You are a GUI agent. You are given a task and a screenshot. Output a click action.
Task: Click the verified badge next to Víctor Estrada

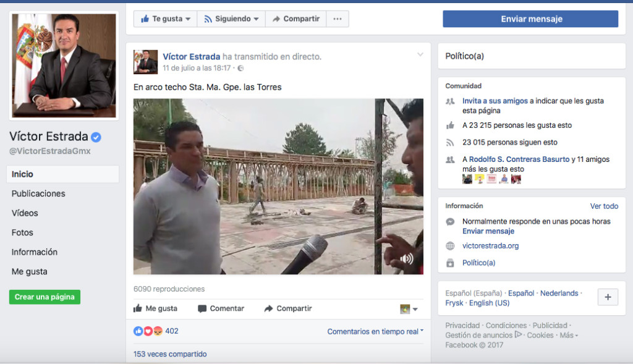click(96, 137)
